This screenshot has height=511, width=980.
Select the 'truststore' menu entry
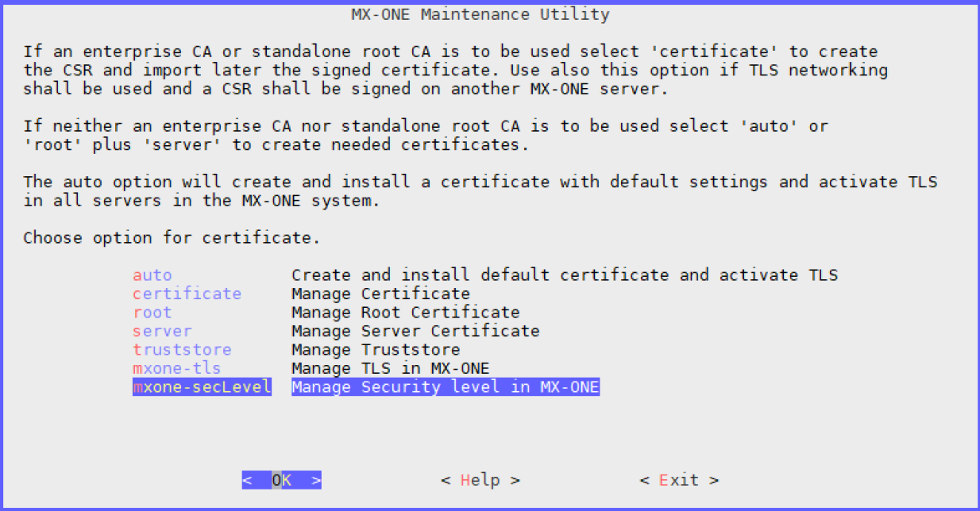[182, 350]
